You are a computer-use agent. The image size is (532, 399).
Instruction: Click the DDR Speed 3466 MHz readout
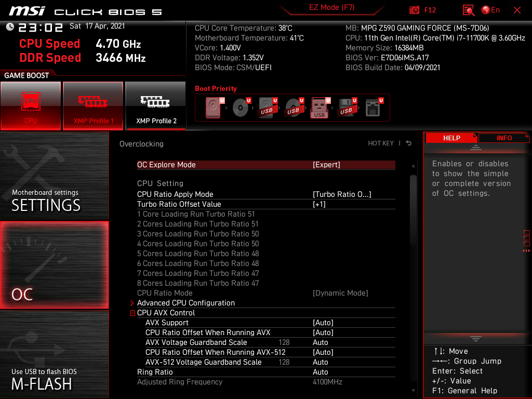83,58
